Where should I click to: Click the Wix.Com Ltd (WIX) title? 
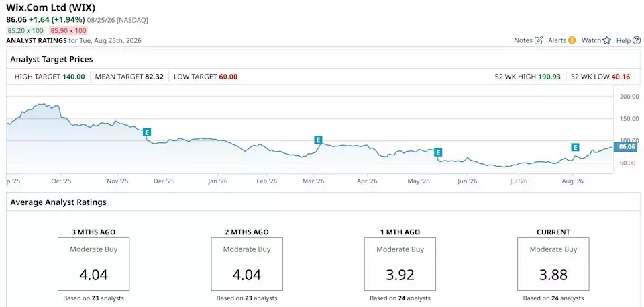tap(50, 8)
